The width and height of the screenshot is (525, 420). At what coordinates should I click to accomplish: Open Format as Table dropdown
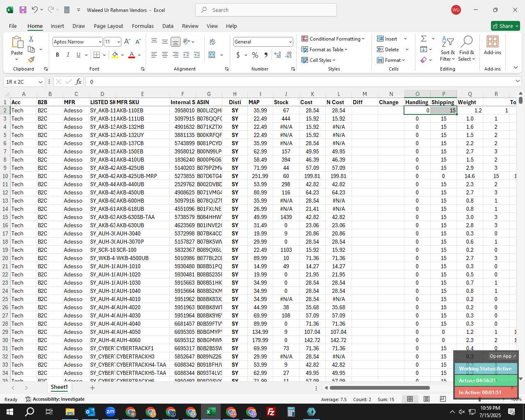coord(324,49)
